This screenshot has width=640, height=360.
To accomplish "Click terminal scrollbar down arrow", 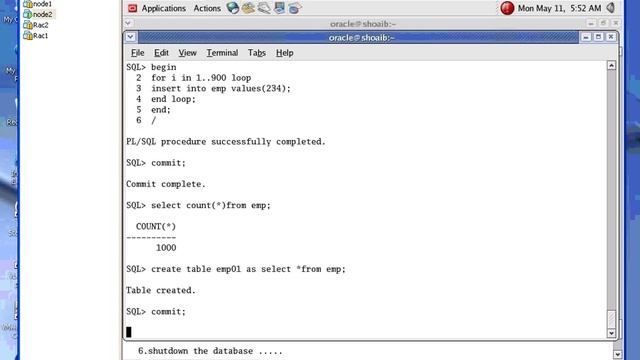I will [x=611, y=333].
